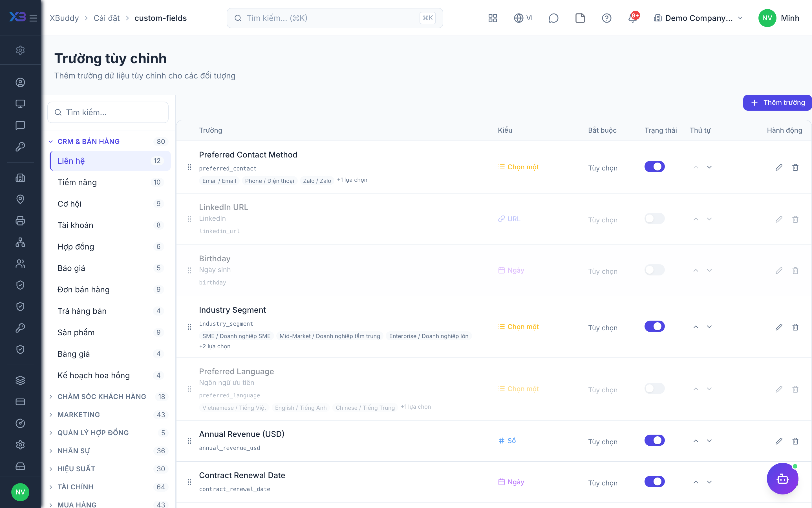Expand the TÀI CHÍNH group

click(x=108, y=487)
